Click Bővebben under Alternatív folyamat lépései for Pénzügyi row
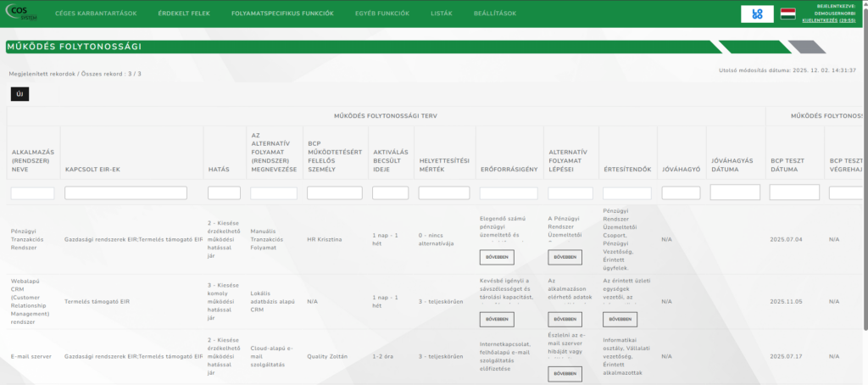 pyautogui.click(x=565, y=257)
